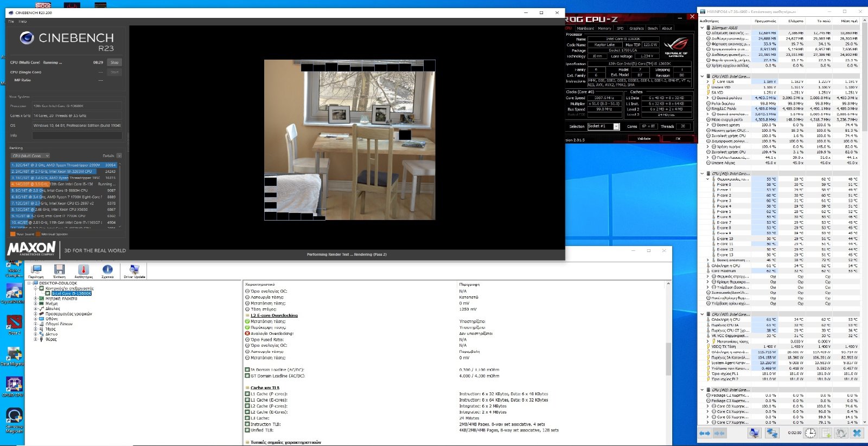
Task: Click the Summary monitor icon in HWiNFO toolbar
Action: coord(36,270)
